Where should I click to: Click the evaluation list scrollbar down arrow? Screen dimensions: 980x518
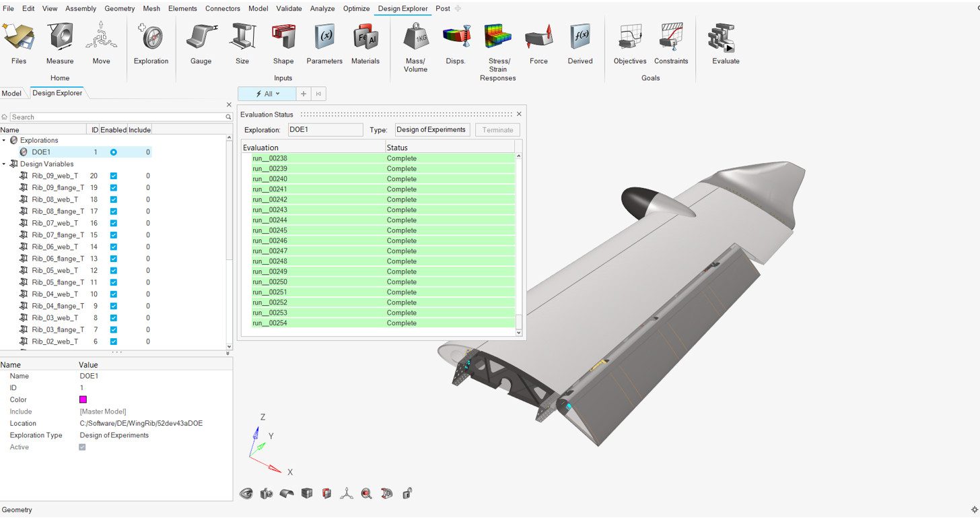(518, 332)
